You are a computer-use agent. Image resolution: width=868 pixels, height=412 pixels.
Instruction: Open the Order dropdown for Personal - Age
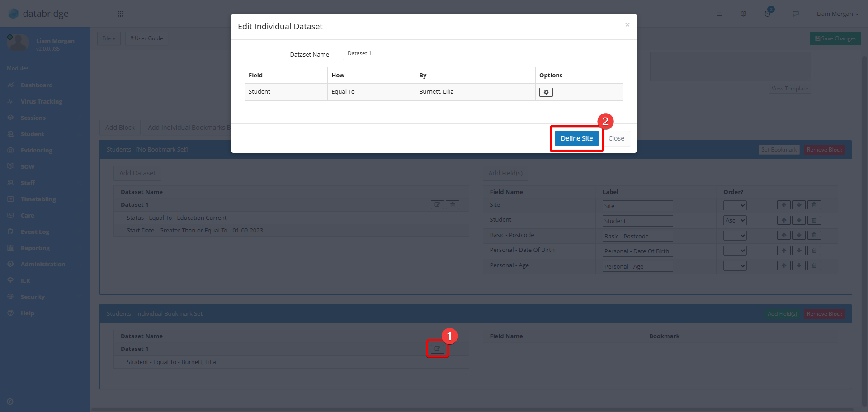point(735,266)
